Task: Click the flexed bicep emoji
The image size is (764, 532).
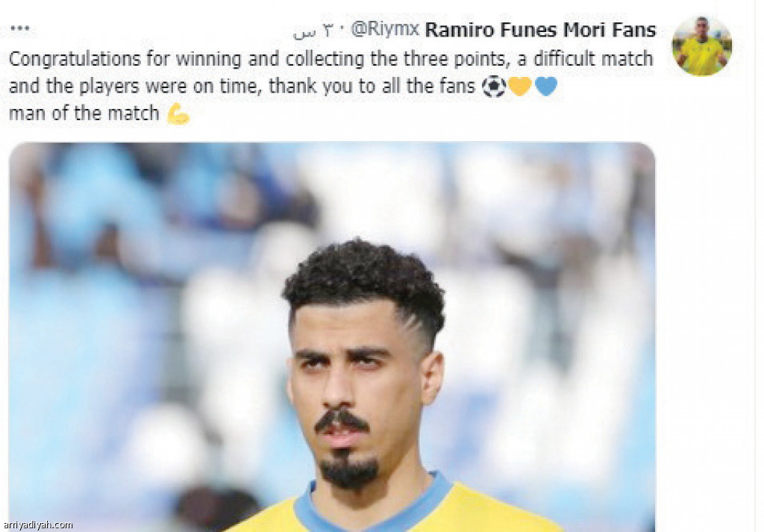Action: [x=178, y=114]
